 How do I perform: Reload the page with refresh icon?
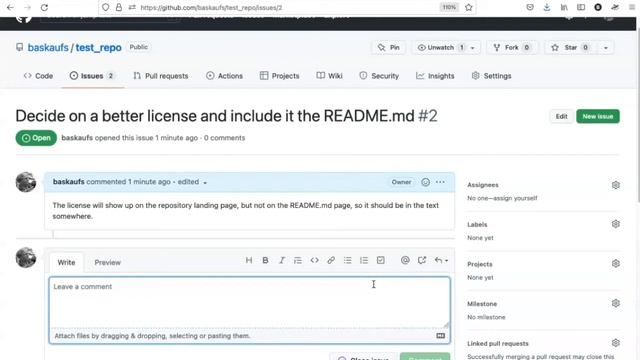pyautogui.click(x=44, y=7)
